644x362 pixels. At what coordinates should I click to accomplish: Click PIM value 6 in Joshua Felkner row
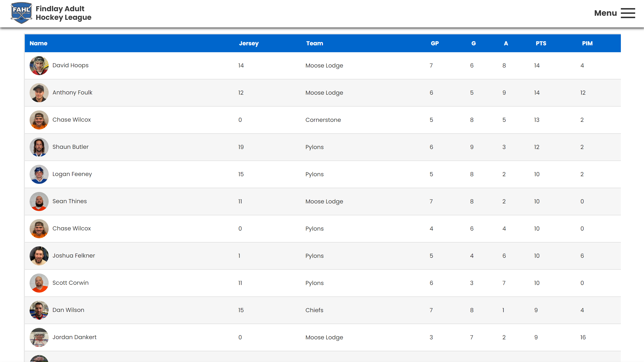coord(582,256)
